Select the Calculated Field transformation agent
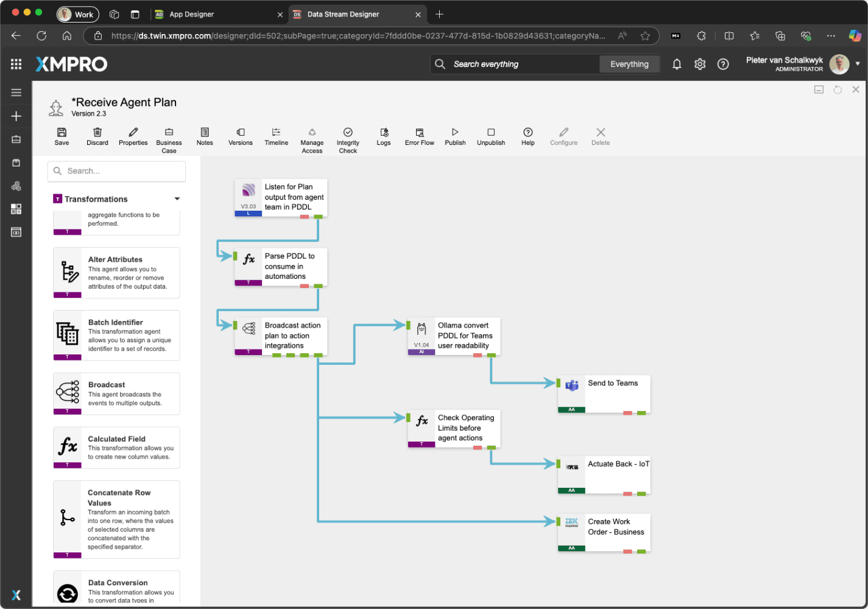868x609 pixels. coord(116,448)
